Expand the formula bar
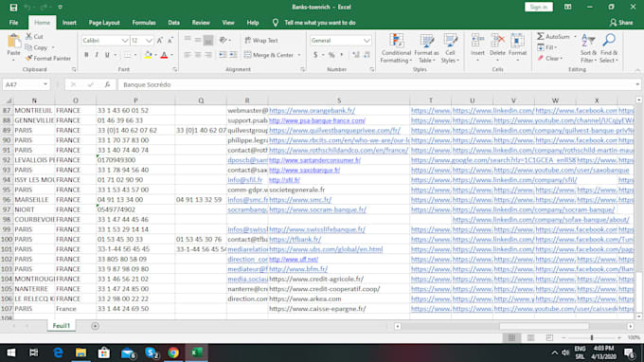Image resolution: width=644 pixels, height=362 pixels. (x=637, y=84)
